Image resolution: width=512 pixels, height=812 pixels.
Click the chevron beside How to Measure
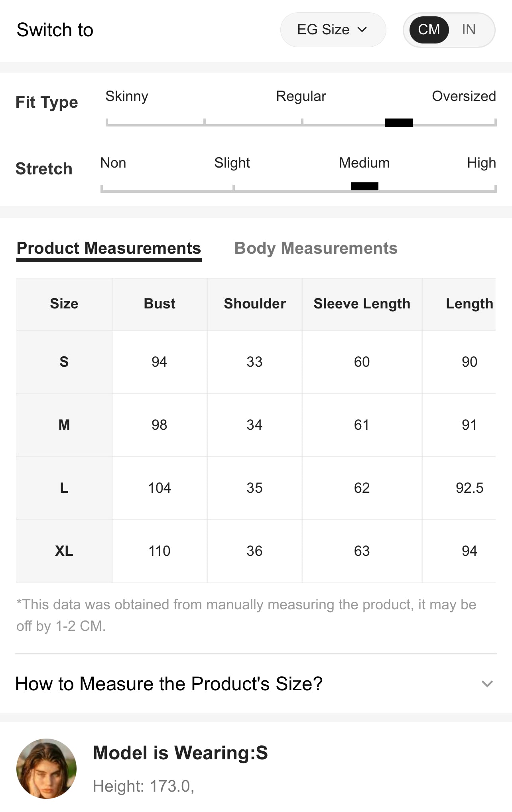487,684
